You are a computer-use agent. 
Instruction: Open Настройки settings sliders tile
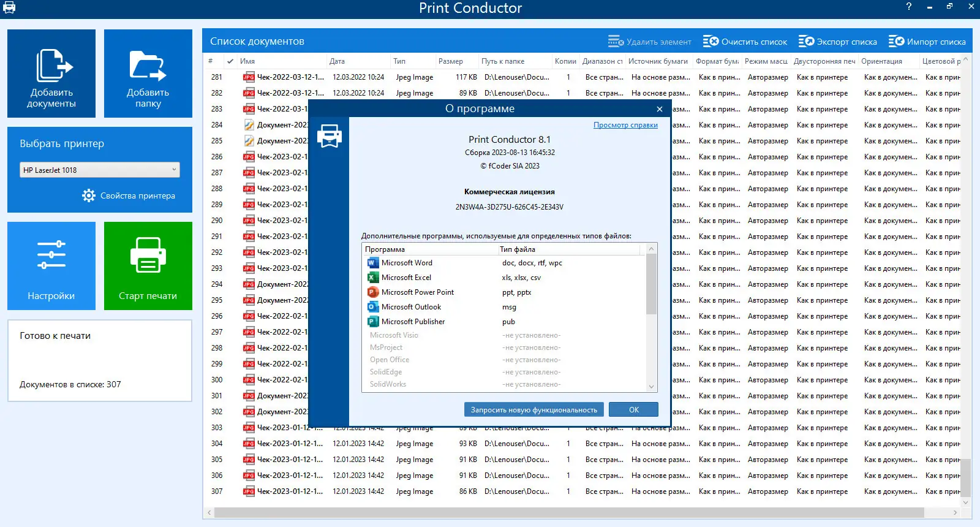click(x=51, y=266)
